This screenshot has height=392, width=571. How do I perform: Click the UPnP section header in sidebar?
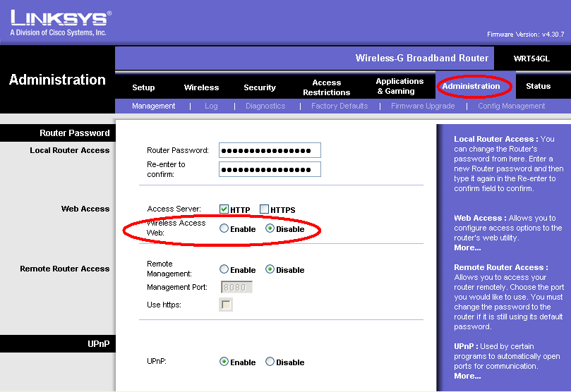pos(98,344)
